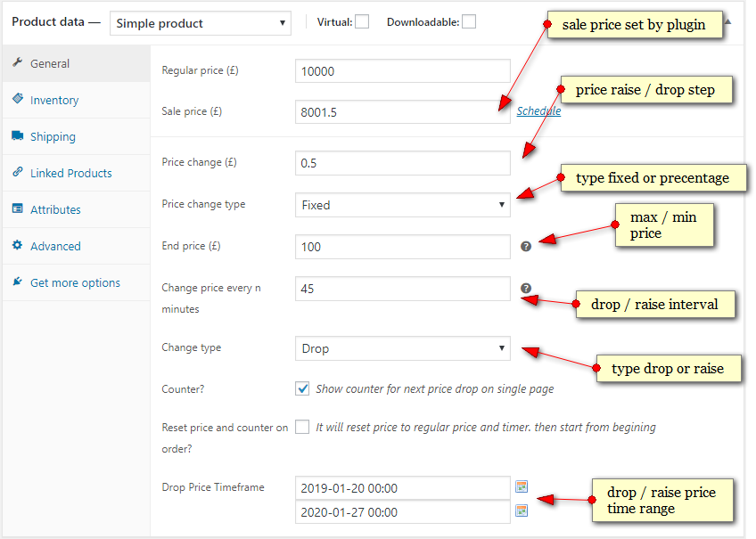Enable Reset price and counter on order
This screenshot has width=756, height=539.
[x=302, y=428]
